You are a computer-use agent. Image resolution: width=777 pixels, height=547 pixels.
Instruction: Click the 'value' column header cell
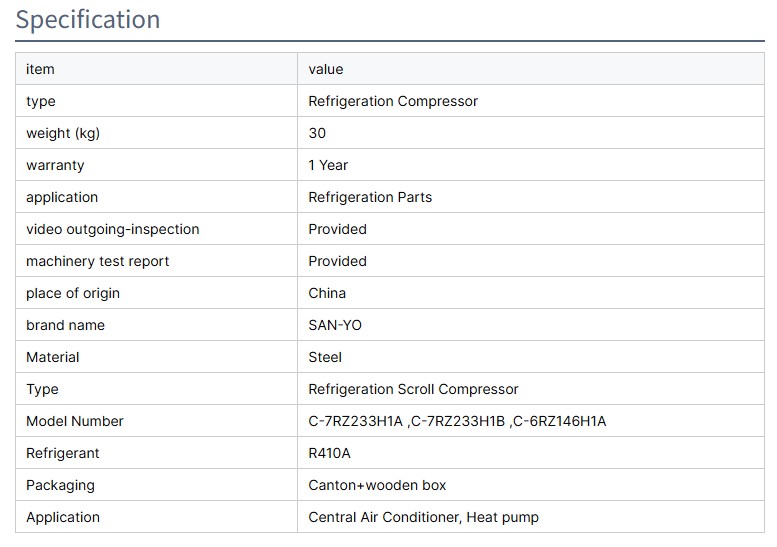pos(326,69)
